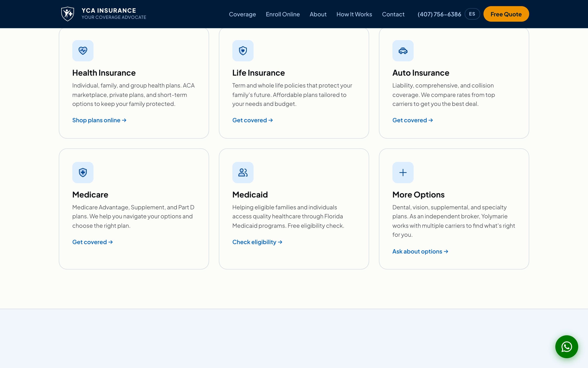This screenshot has width=588, height=368.
Task: Click the More Options plus icon
Action: click(403, 173)
